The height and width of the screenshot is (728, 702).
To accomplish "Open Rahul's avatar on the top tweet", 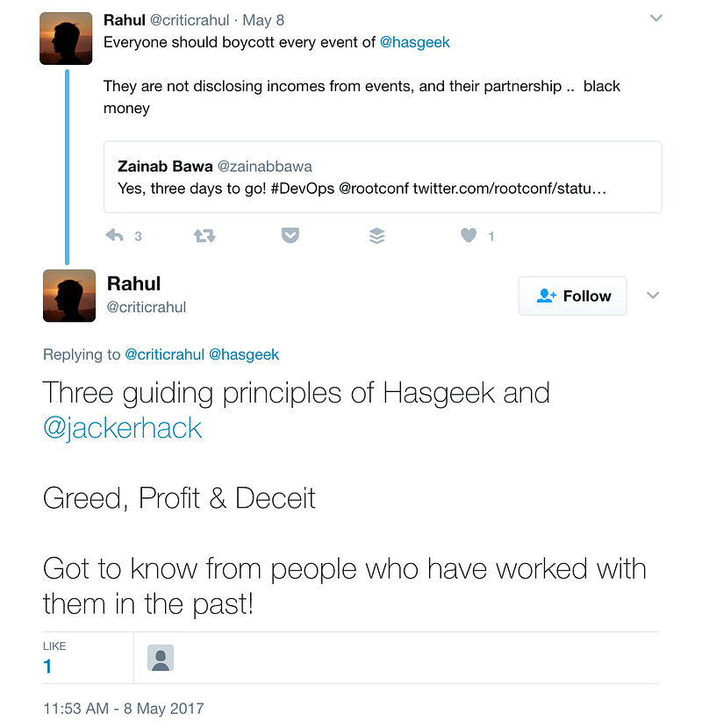I will [x=66, y=39].
